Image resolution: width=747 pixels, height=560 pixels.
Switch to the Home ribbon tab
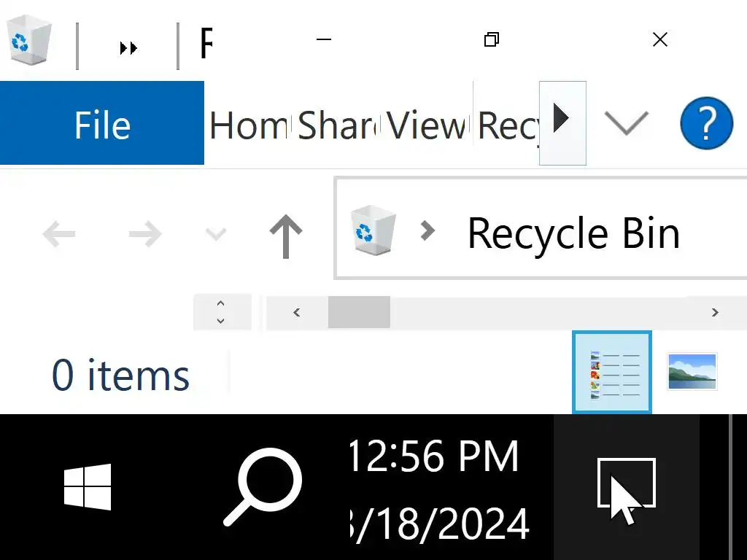[248, 126]
